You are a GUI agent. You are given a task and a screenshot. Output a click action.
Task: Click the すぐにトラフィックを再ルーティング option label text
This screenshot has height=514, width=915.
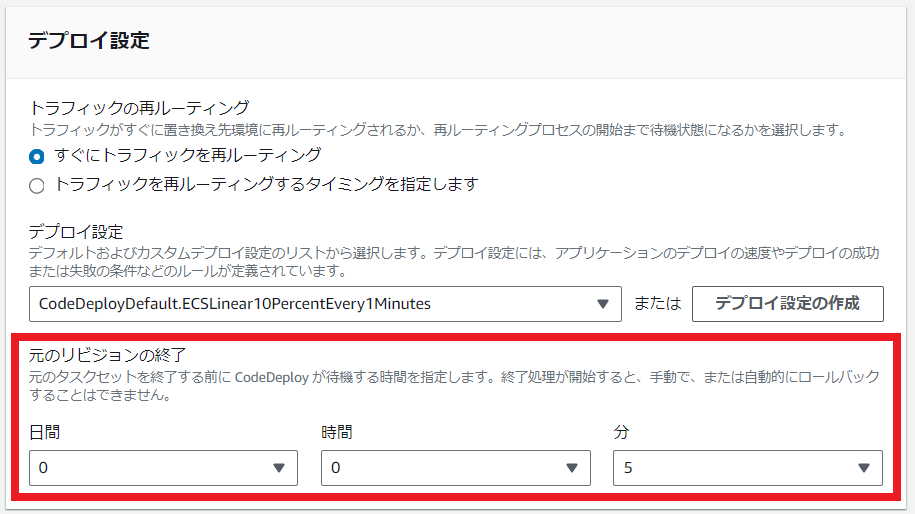point(187,155)
